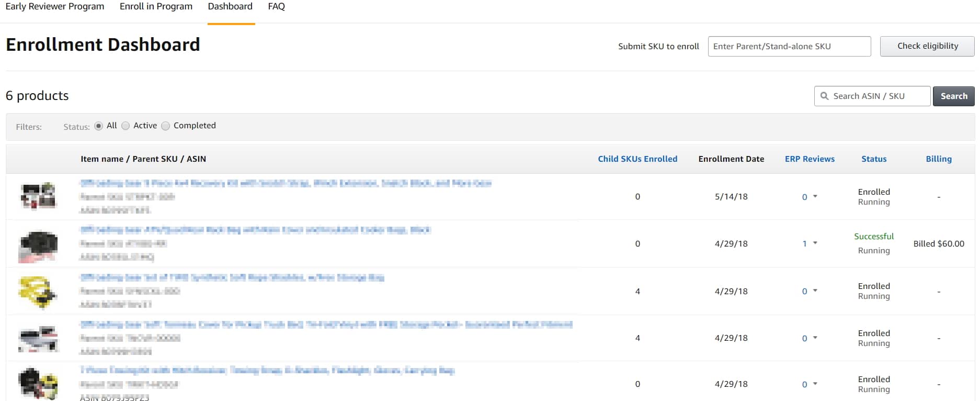
Task: Focus the Enter Parent/Stand-alone SKU field
Action: 789,47
